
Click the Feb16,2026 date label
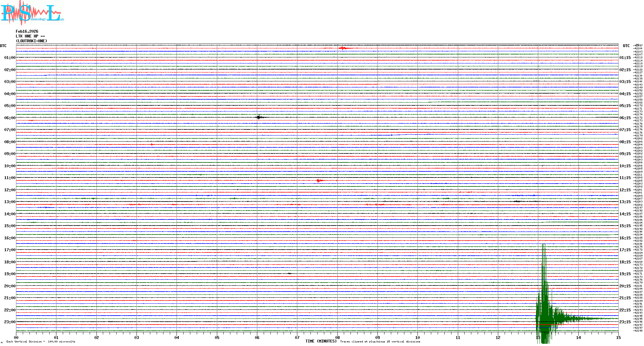[x=27, y=31]
